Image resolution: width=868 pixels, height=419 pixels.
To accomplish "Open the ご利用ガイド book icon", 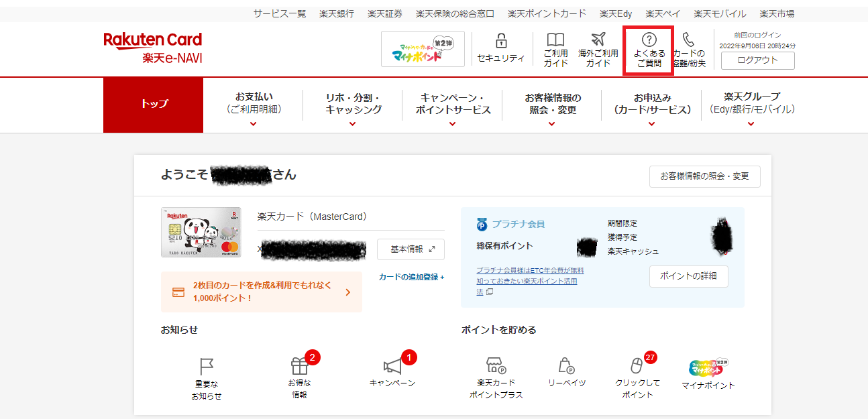I will [555, 40].
